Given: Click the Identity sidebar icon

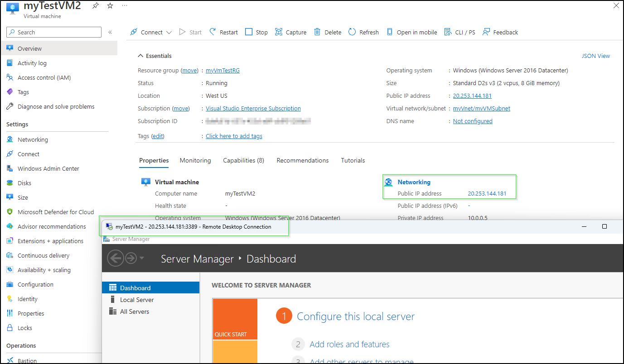Looking at the screenshot, I should (10, 299).
